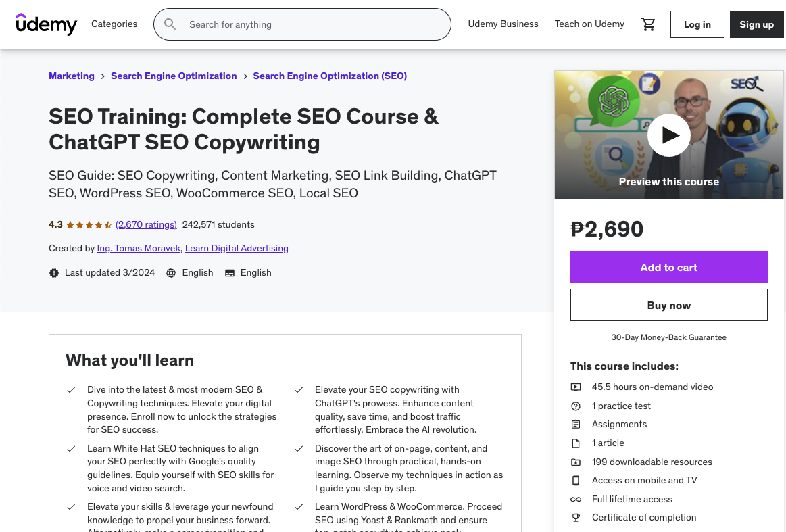Click the Sign up button

click(x=757, y=24)
